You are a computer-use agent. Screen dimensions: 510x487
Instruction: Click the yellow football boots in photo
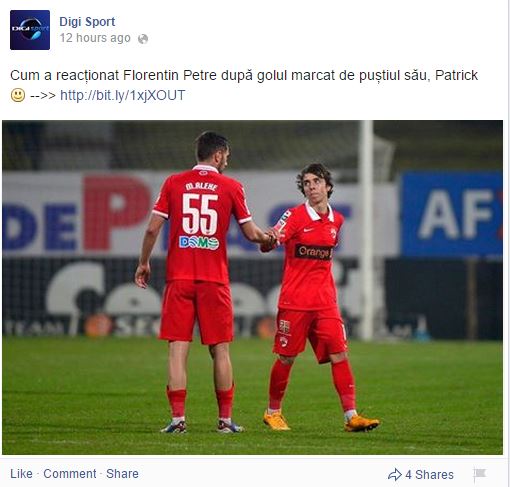tap(321, 421)
